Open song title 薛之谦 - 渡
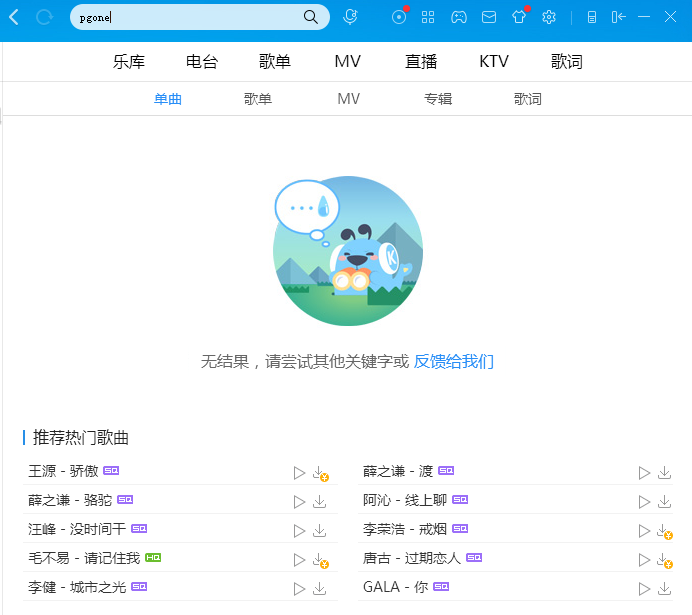692x615 pixels. [x=398, y=471]
